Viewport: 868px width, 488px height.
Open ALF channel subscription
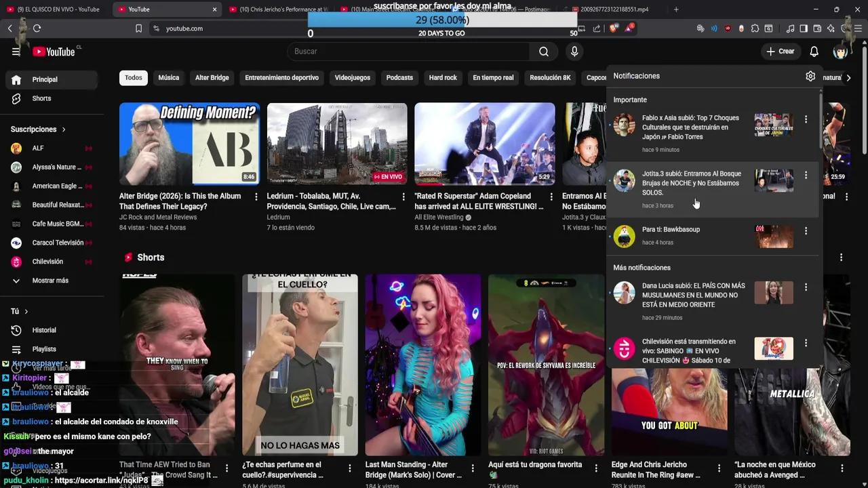coord(52,148)
